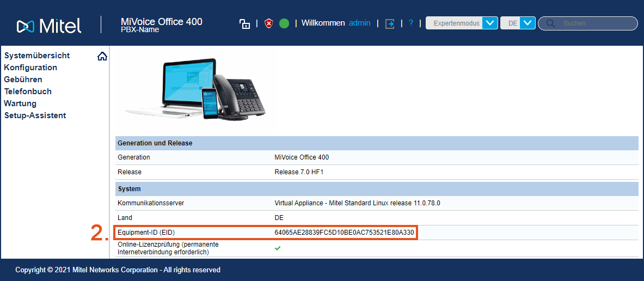This screenshot has width=644, height=281.
Task: Open help via the question mark
Action: 410,23
